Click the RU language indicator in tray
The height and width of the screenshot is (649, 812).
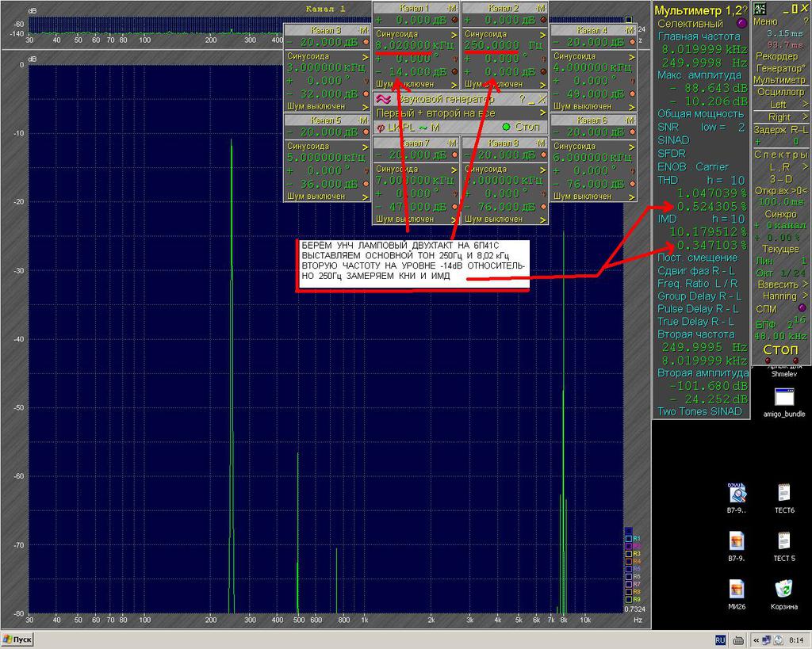[721, 639]
